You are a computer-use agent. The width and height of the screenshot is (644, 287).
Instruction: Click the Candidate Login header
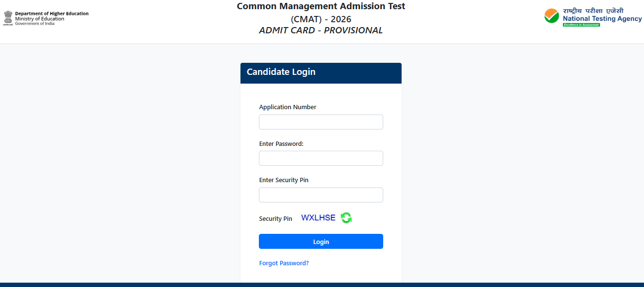(x=281, y=72)
